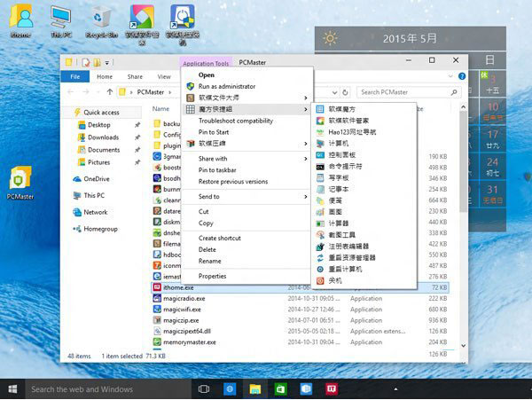Choose Pin to Start
Screen dimensions: 532x400
pos(247,132)
